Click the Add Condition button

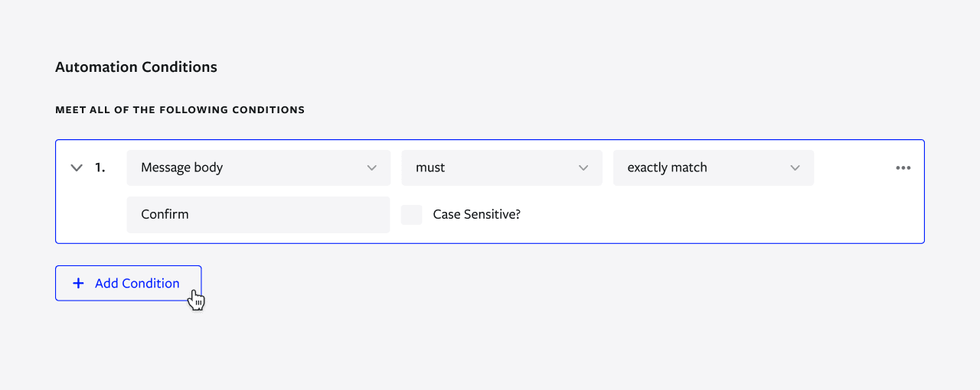coord(128,283)
